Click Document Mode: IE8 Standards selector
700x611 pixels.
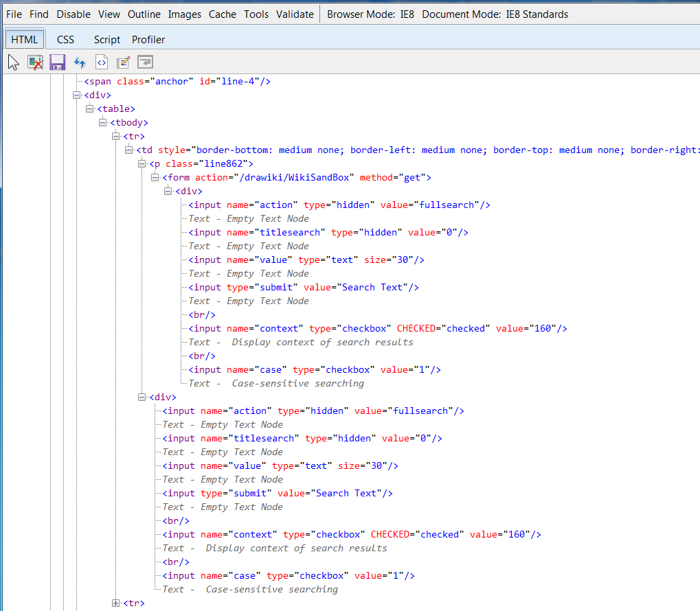495,14
